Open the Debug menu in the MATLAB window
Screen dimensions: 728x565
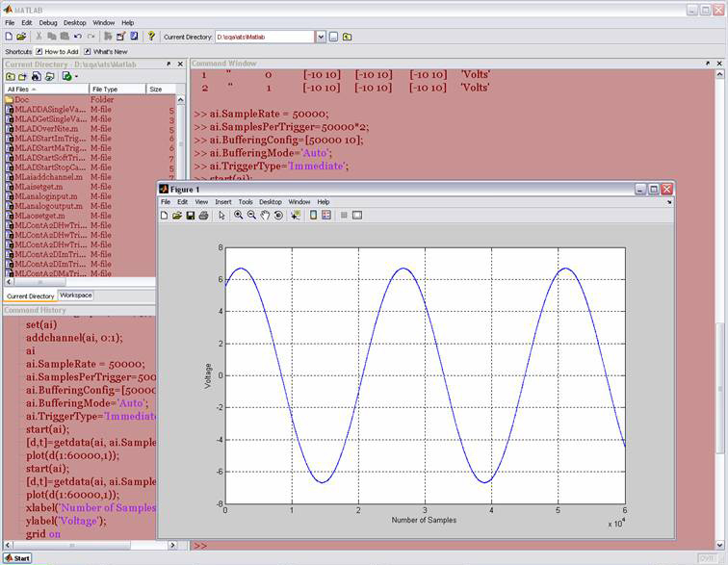(x=48, y=22)
